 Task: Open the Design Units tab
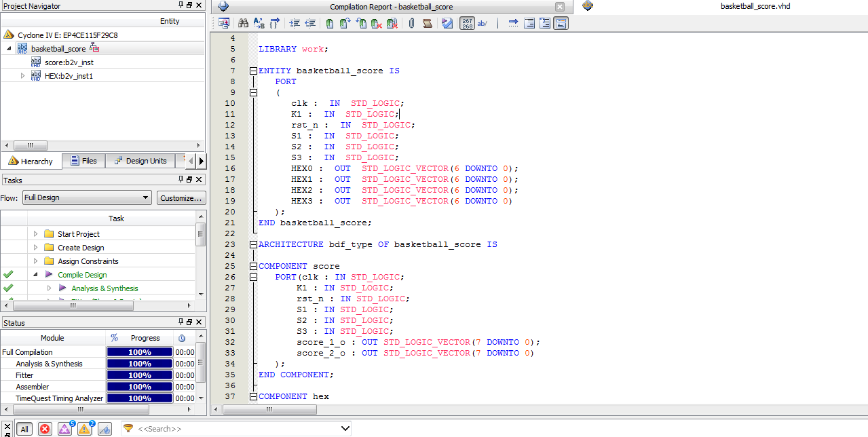[140, 161]
